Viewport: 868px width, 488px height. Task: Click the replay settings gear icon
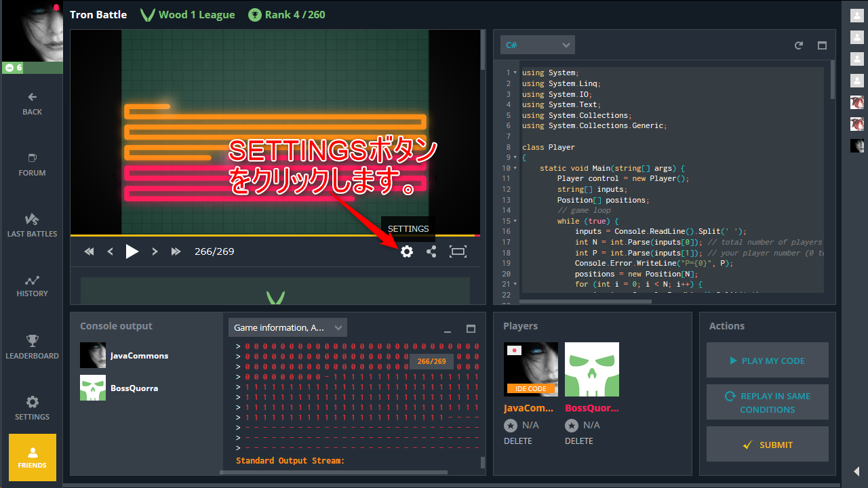click(x=406, y=251)
